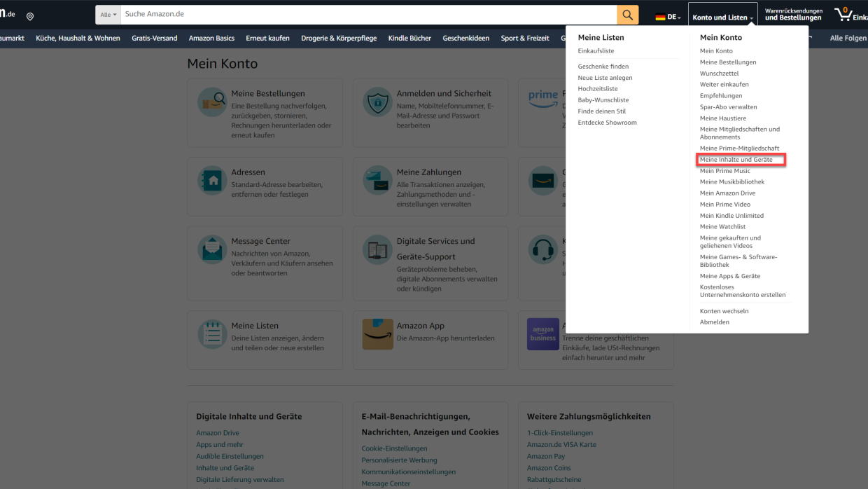Select Mein Konto in the flyout
Image resolution: width=868 pixels, height=489 pixels.
[716, 51]
